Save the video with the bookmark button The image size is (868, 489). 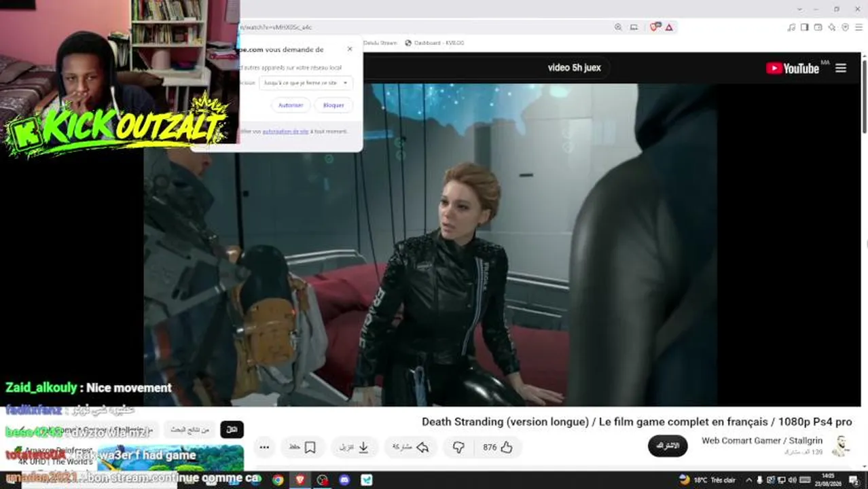[303, 447]
